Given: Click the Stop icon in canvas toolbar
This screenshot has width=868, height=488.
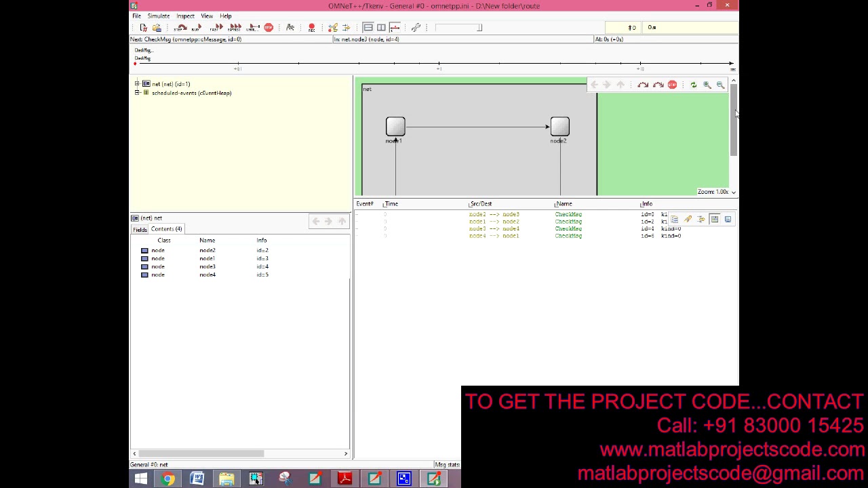Looking at the screenshot, I should pyautogui.click(x=672, y=85).
